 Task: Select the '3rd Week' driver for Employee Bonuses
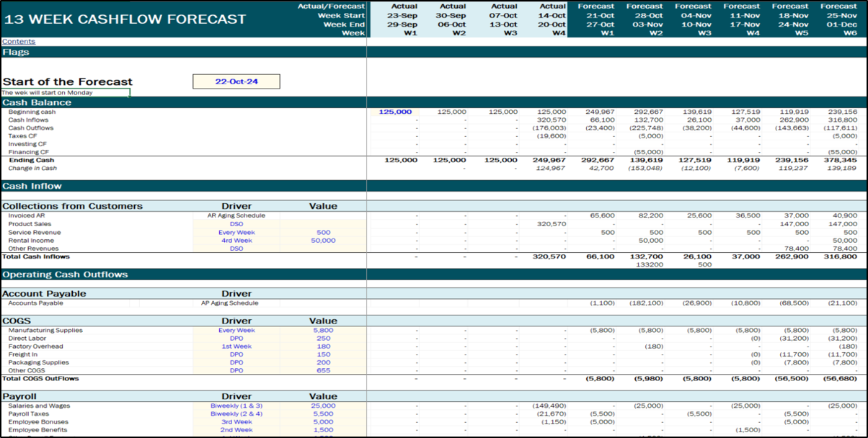[x=236, y=421]
